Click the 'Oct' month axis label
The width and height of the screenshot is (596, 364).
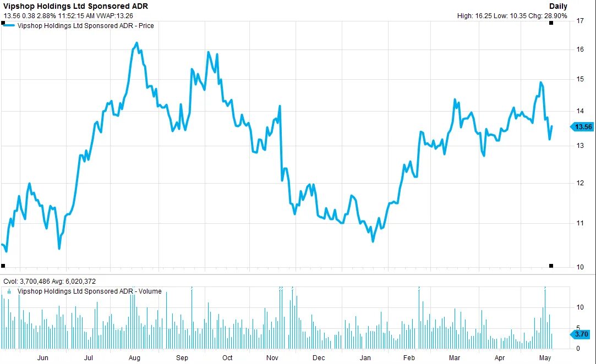227,358
